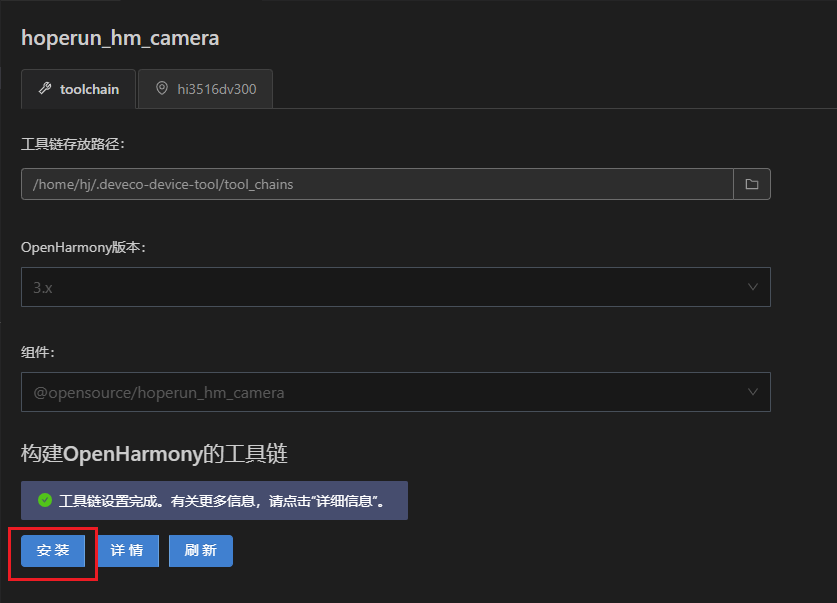Click the toolchain setup complete message banner
837x603 pixels.
tap(215, 501)
